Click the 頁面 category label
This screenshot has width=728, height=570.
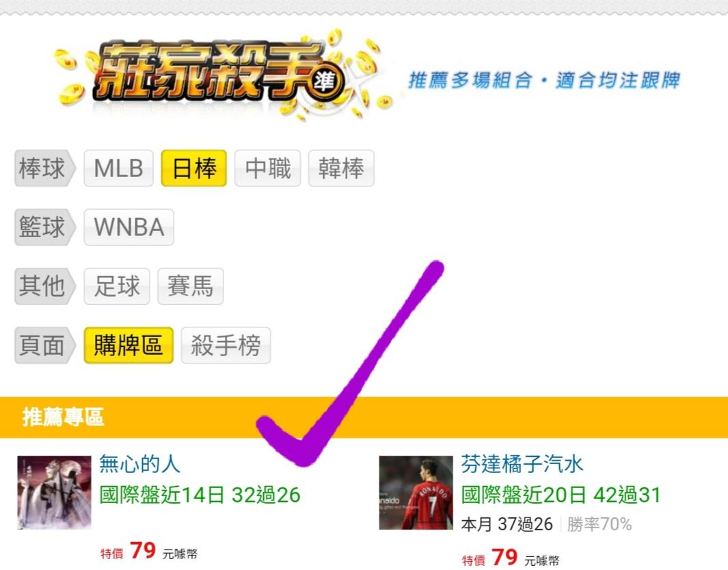44,345
